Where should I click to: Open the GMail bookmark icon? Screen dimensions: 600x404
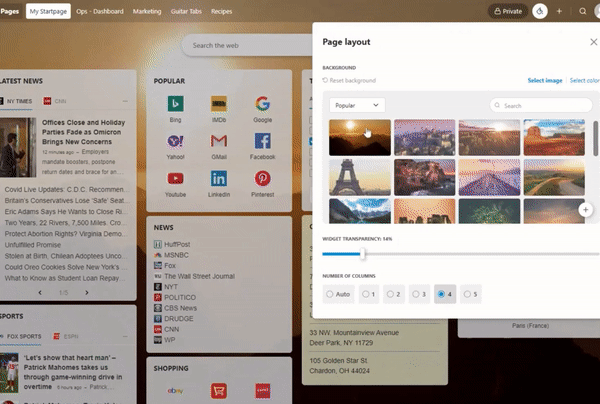click(x=219, y=141)
